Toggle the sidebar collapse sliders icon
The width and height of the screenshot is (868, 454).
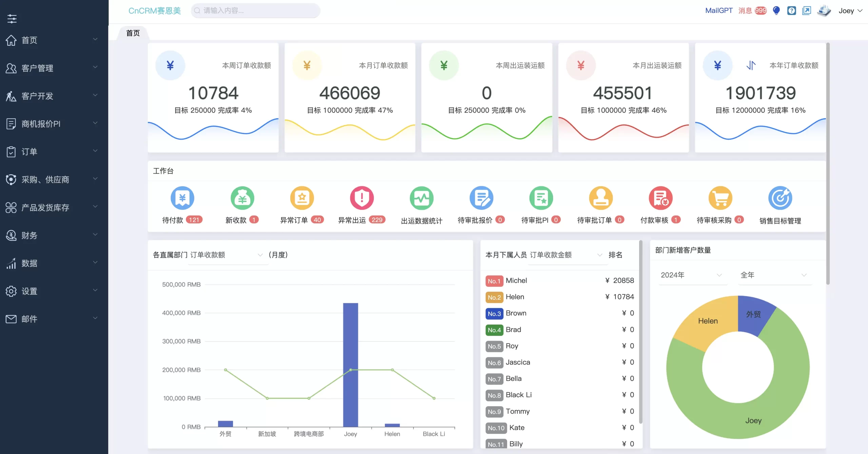coord(12,19)
